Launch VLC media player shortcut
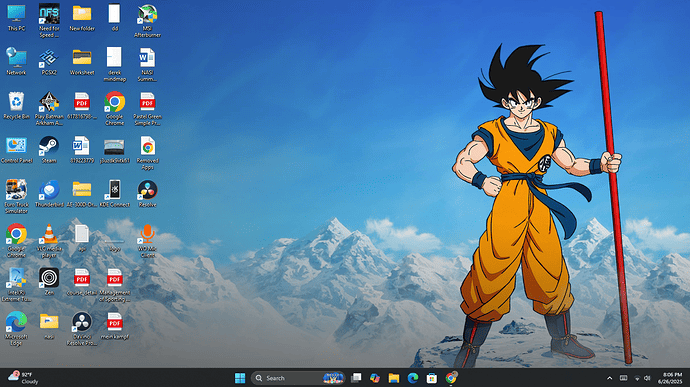Image resolution: width=690 pixels, height=387 pixels. [49, 240]
